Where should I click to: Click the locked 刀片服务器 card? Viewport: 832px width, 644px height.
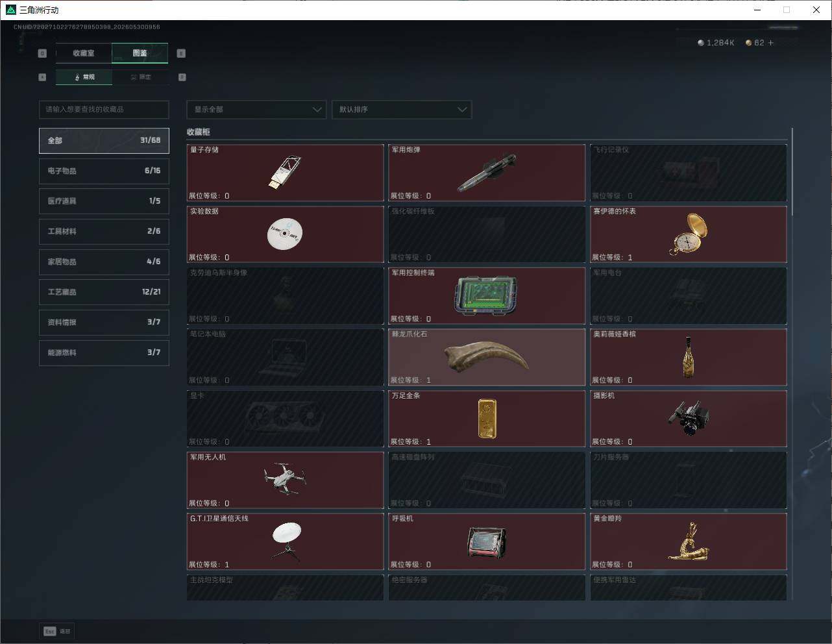(689, 480)
